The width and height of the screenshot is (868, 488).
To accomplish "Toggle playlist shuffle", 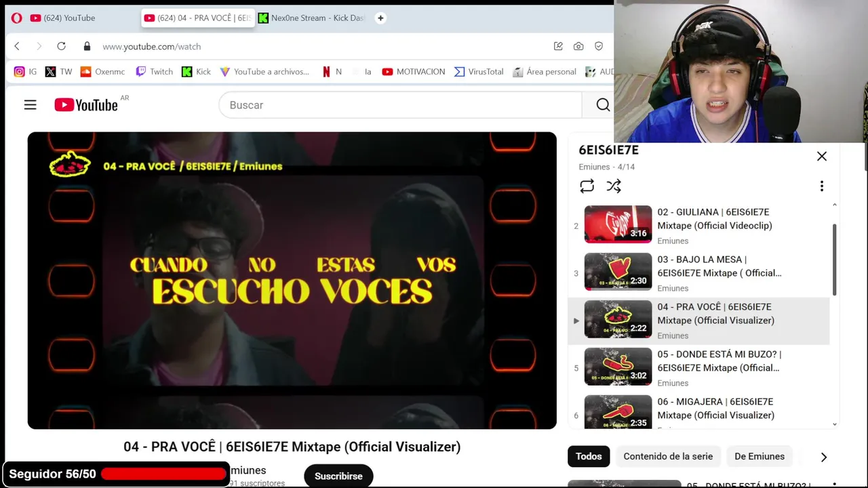I will click(x=614, y=186).
